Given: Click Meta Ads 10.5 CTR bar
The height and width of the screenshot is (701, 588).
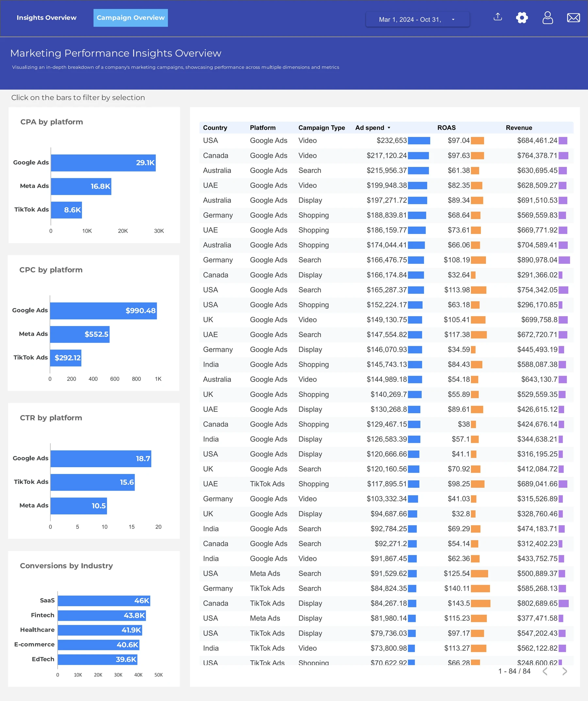Looking at the screenshot, I should 79,506.
